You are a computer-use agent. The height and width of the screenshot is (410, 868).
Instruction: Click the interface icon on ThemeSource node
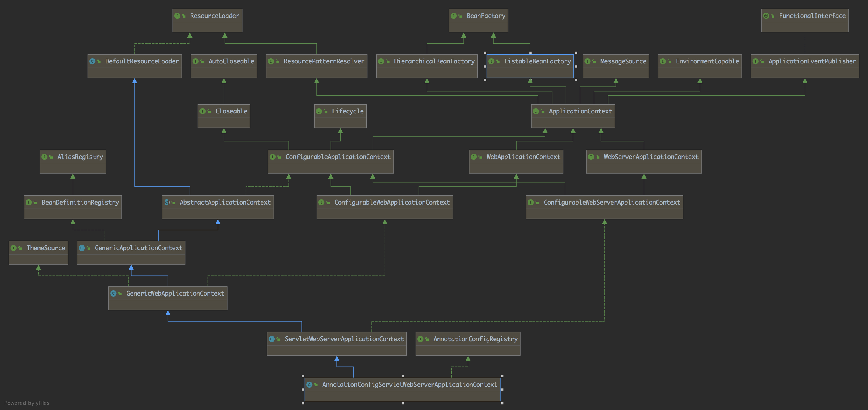click(x=13, y=248)
